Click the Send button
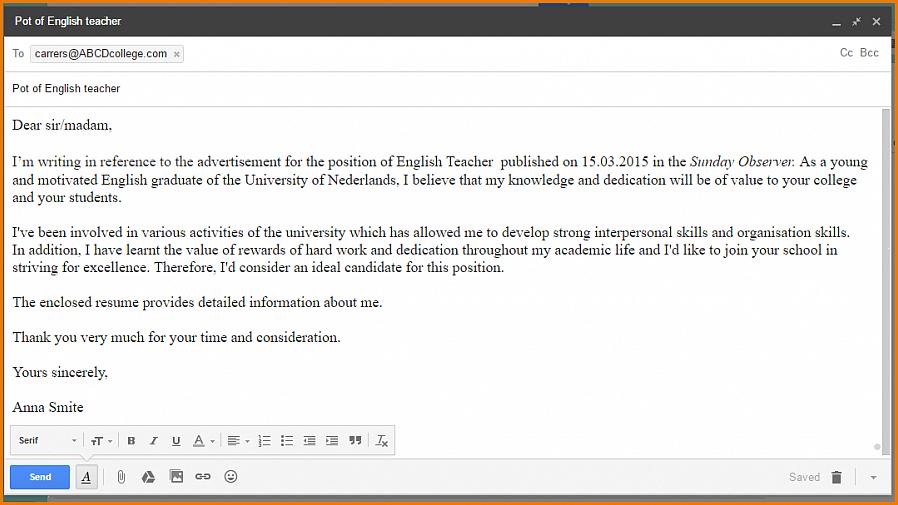This screenshot has width=898, height=505. 40,477
